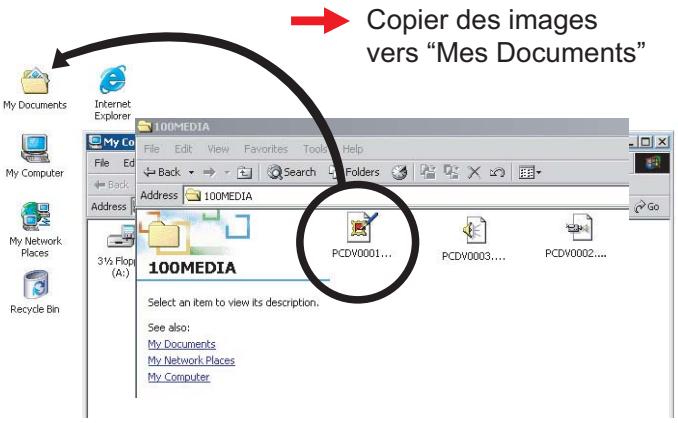Open the My Network Places desktop icon

[x=35, y=230]
